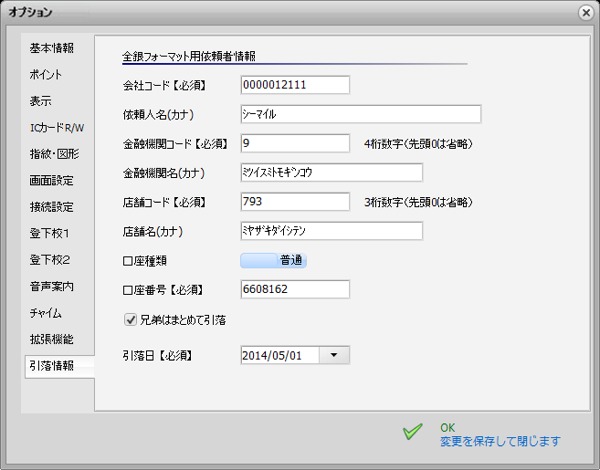Click the 店舗コード【必須】 label
The image size is (600, 470).
click(x=165, y=202)
